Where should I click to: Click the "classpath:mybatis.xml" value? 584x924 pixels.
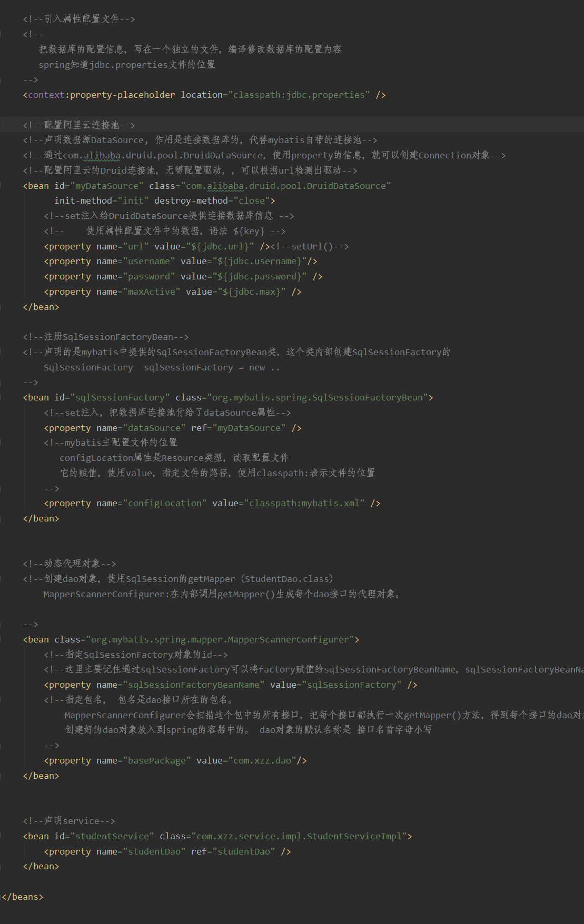pyautogui.click(x=304, y=503)
